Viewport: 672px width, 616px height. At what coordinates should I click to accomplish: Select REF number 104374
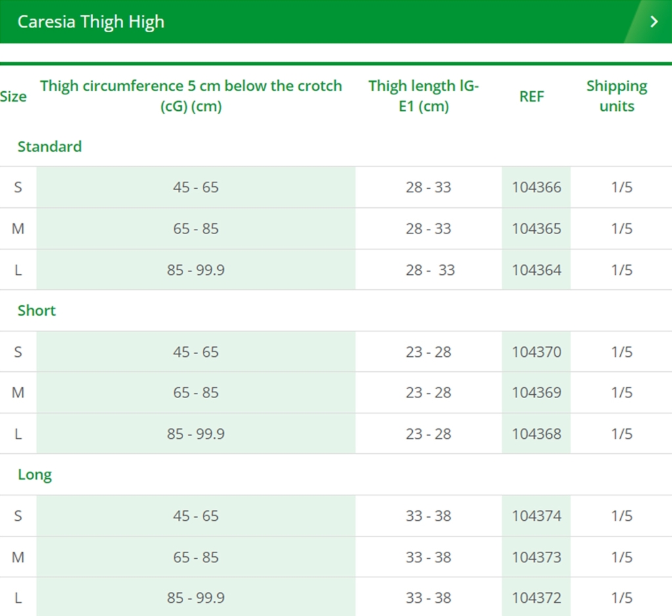(537, 516)
